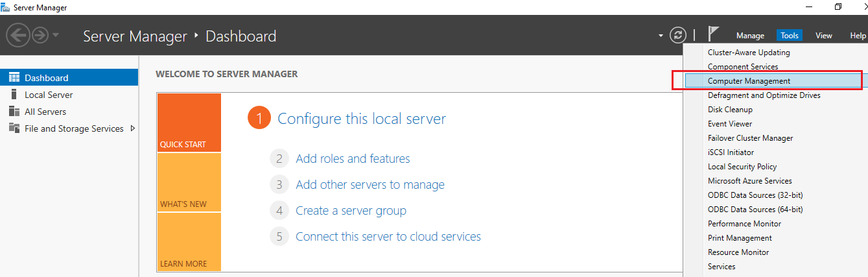Click the back navigation arrow icon
This screenshot has width=868, height=277.
18,35
